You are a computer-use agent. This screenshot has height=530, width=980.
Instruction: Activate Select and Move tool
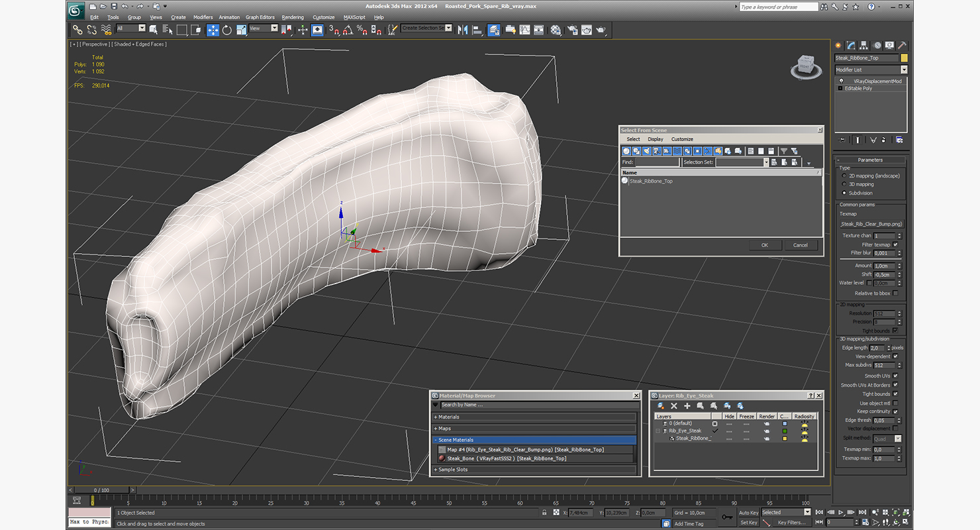pyautogui.click(x=213, y=30)
